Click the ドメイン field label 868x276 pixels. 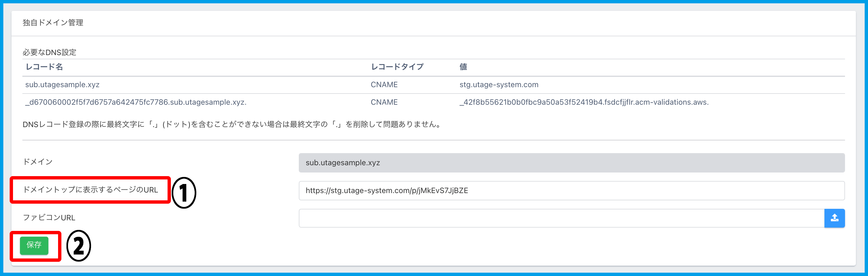click(x=38, y=162)
